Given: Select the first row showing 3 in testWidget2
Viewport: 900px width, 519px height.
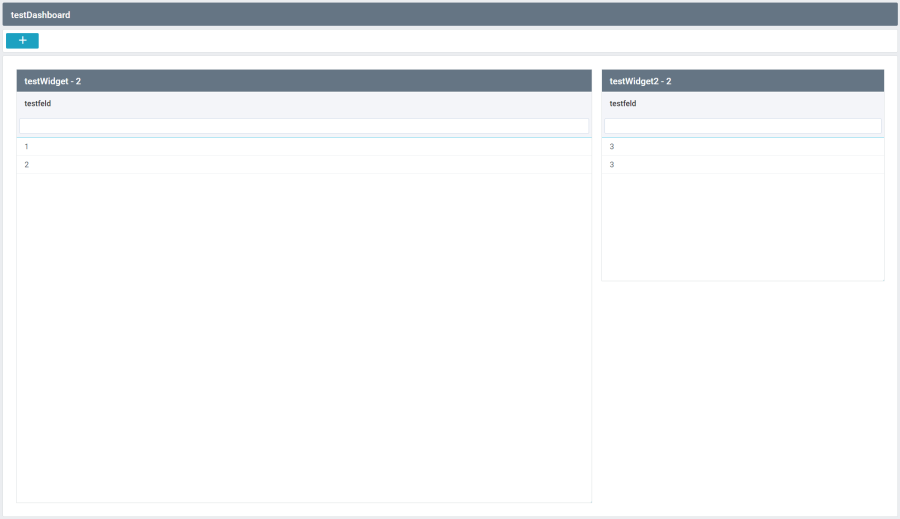Looking at the screenshot, I should coord(743,147).
